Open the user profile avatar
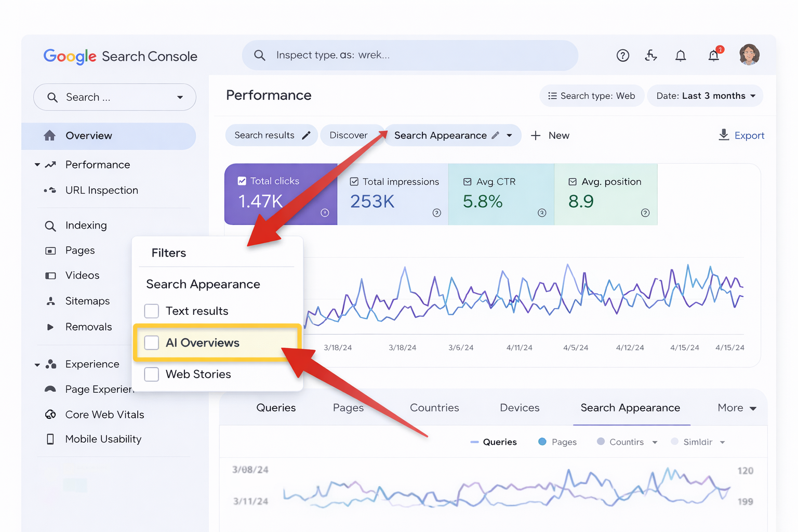 pyautogui.click(x=749, y=55)
